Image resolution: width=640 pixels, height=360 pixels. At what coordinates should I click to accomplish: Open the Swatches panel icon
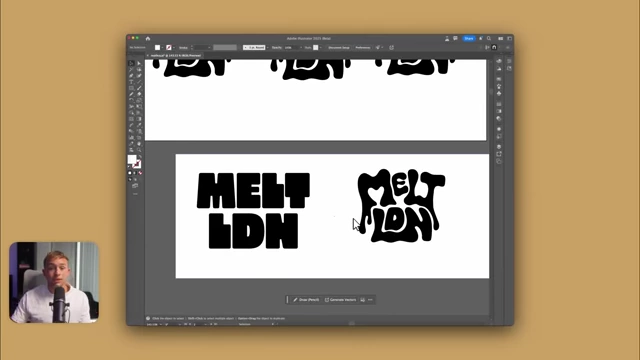point(499,79)
